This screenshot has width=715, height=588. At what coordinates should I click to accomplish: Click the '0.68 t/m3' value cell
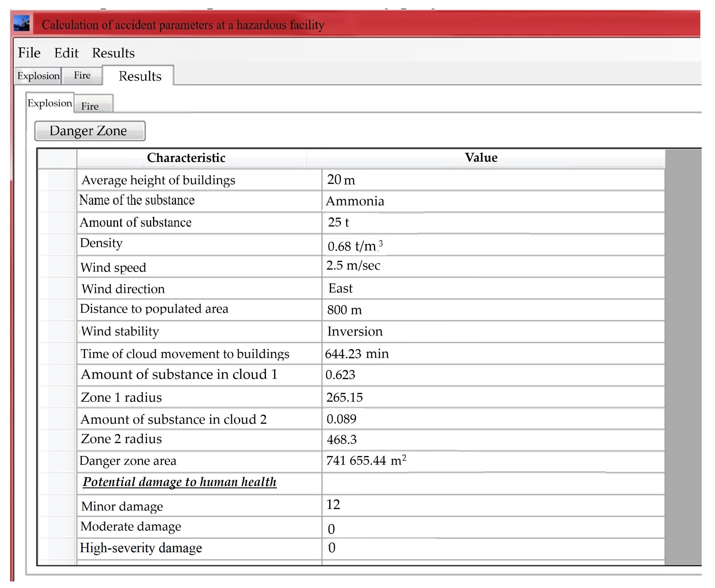(493, 245)
